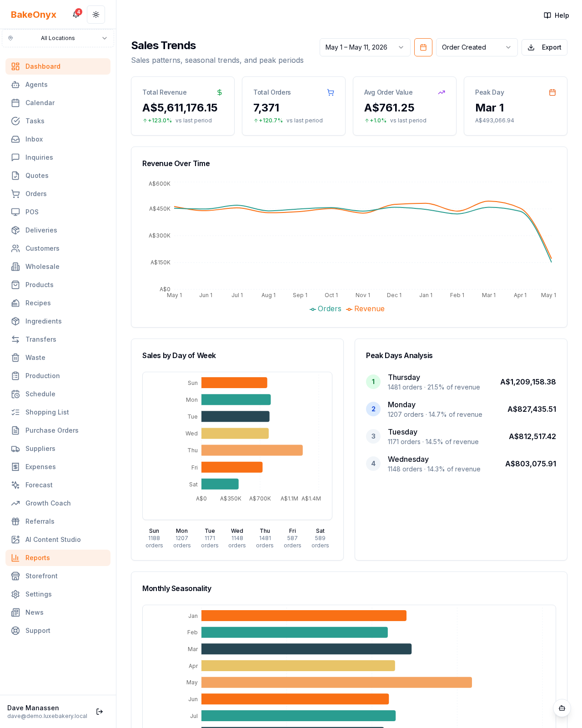Open the notifications bell
The height and width of the screenshot is (728, 582).
76,15
